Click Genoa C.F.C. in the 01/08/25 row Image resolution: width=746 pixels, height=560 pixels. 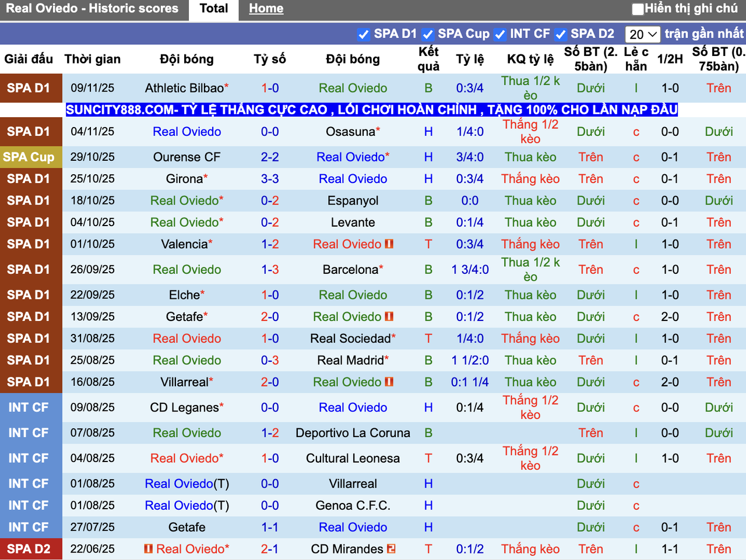(353, 505)
